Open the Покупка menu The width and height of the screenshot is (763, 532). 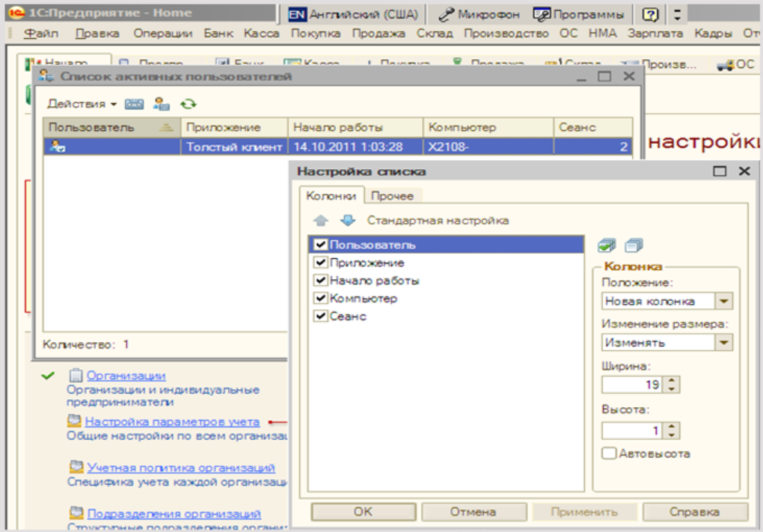point(316,34)
